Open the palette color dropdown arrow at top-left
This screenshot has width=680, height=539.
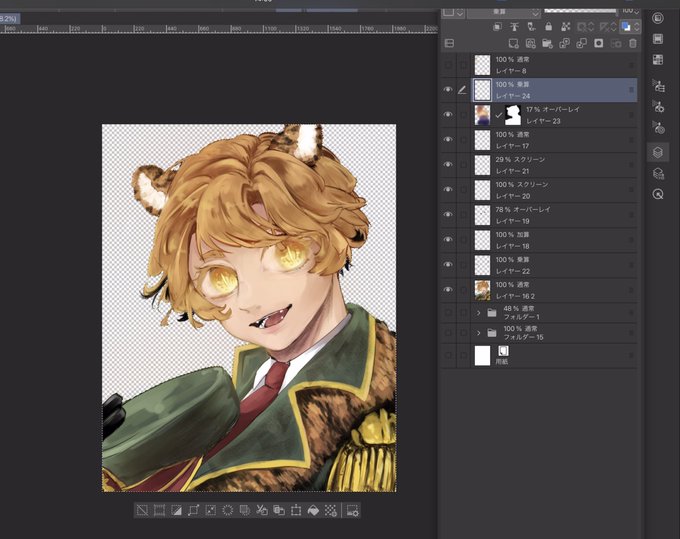tap(460, 12)
